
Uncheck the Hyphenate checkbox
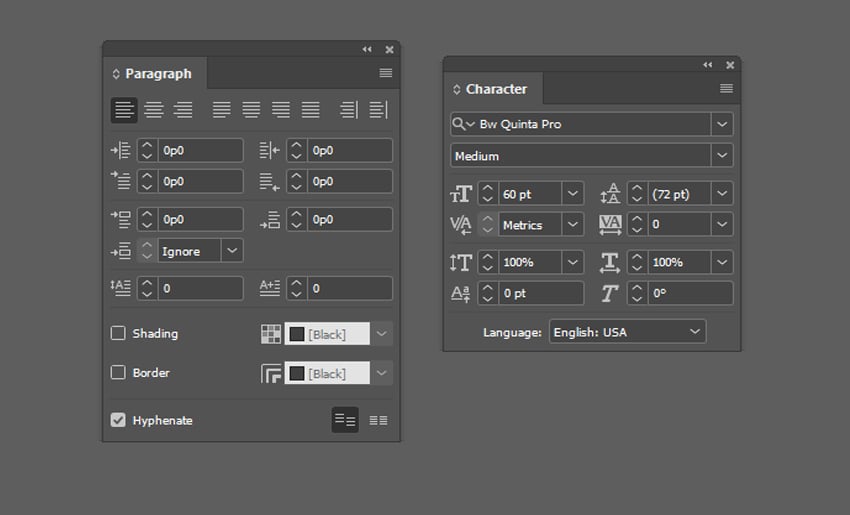tap(118, 421)
